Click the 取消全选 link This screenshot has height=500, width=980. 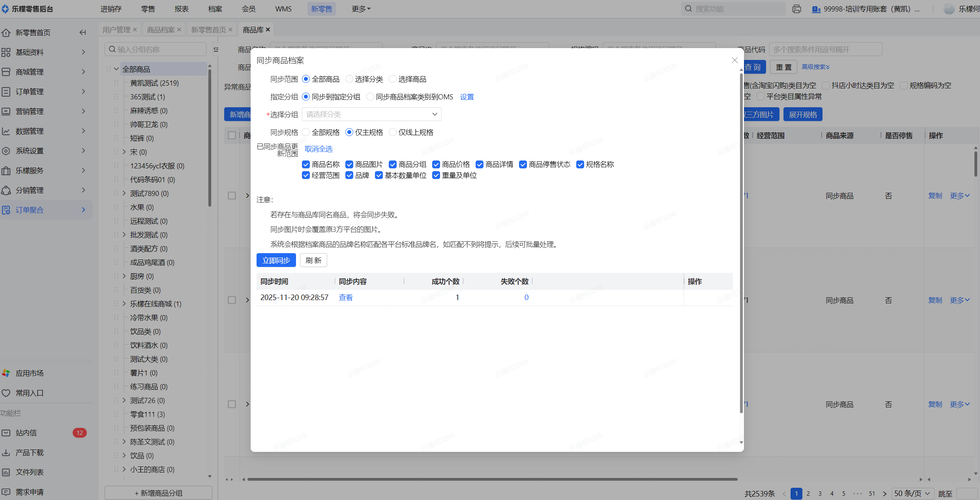tap(319, 149)
